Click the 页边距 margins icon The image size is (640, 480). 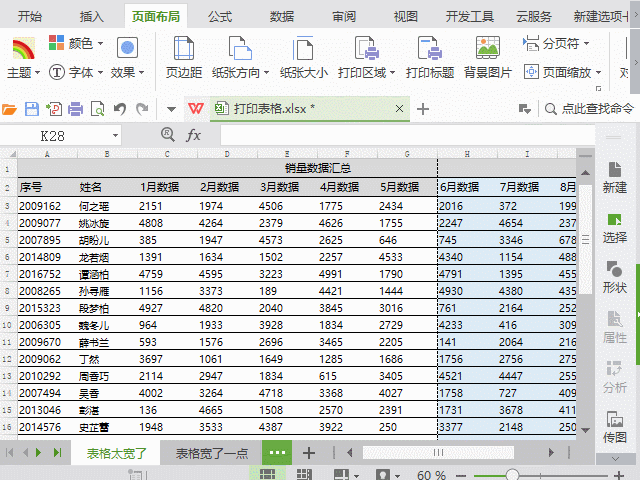tap(184, 48)
